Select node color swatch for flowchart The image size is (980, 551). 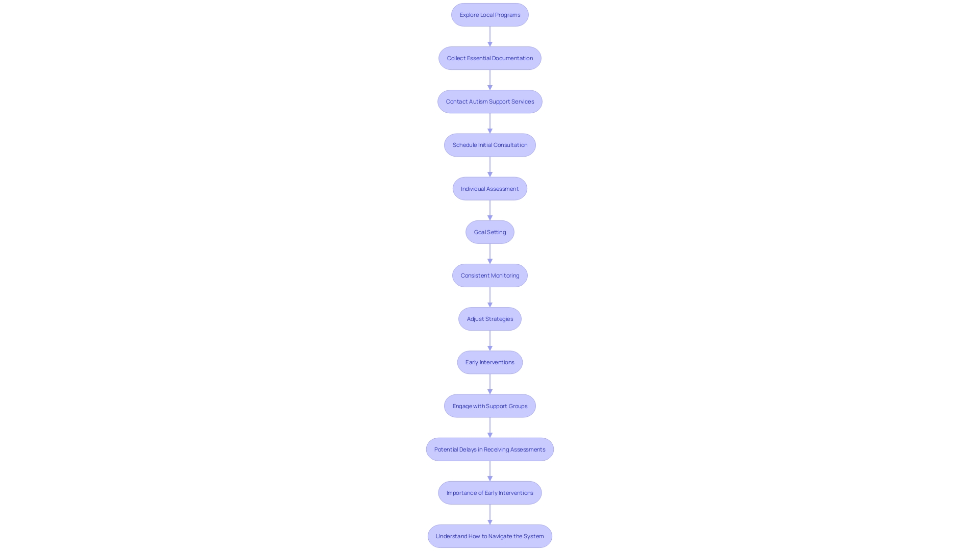[x=490, y=14]
